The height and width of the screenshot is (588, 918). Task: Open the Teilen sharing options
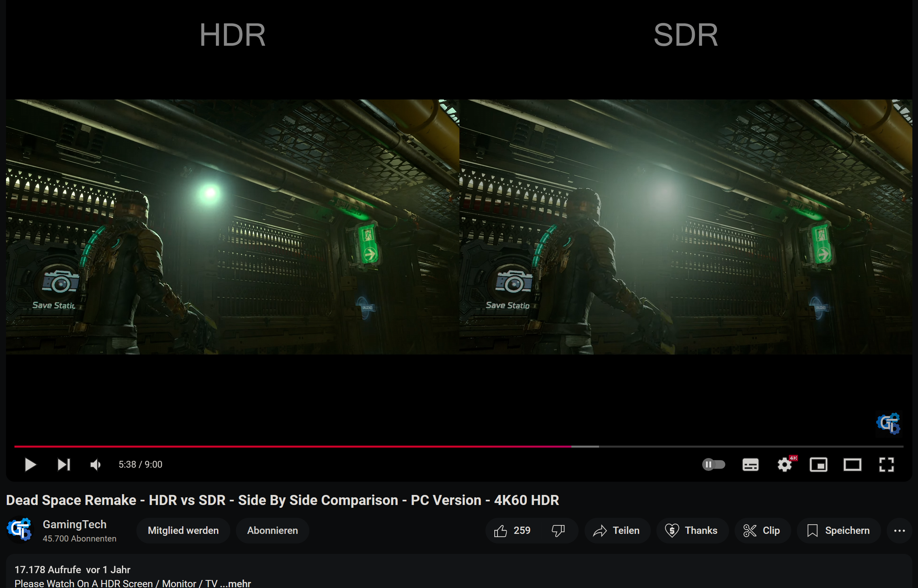[x=617, y=530]
